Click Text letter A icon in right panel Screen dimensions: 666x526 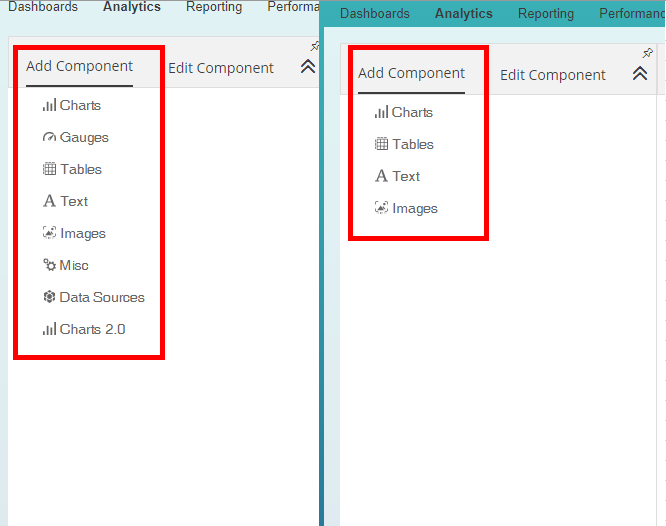(x=381, y=175)
